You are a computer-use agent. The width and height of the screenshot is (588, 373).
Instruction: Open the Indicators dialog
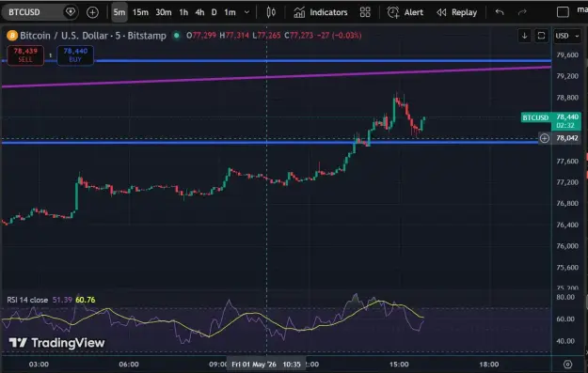320,12
